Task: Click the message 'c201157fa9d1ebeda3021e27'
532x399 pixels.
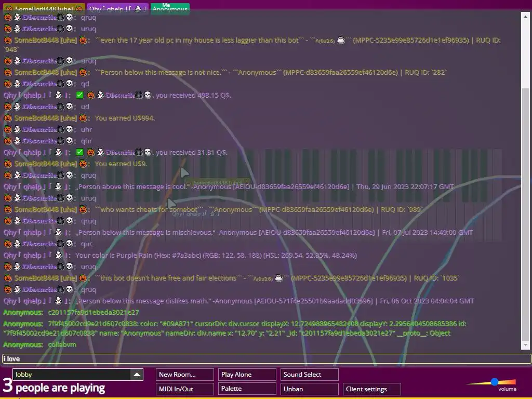Action: pyautogui.click(x=94, y=312)
